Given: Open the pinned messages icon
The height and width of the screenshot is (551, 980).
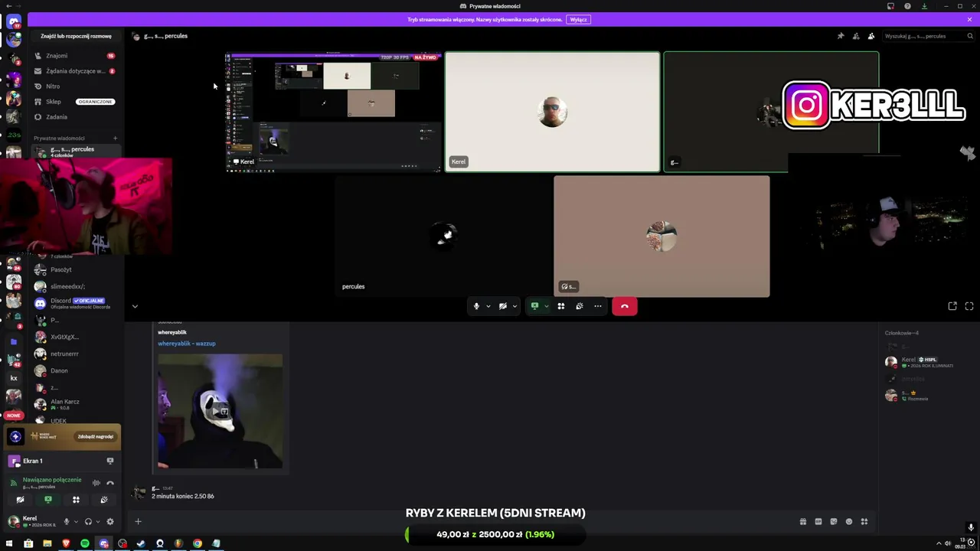Looking at the screenshot, I should click(x=841, y=36).
